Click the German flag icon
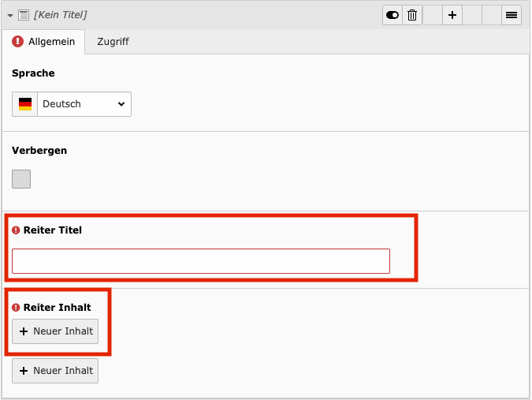Viewport: 532px width, 400px height. pyautogui.click(x=25, y=104)
